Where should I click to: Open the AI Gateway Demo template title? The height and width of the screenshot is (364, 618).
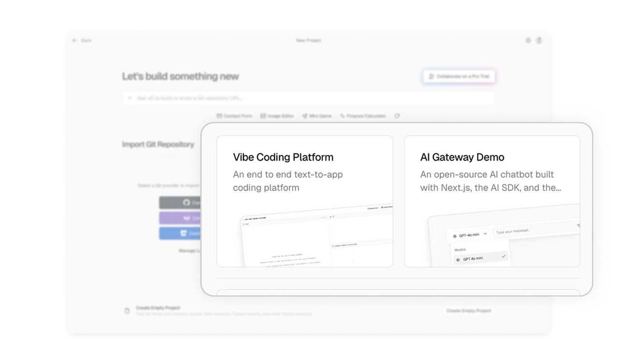tap(462, 157)
